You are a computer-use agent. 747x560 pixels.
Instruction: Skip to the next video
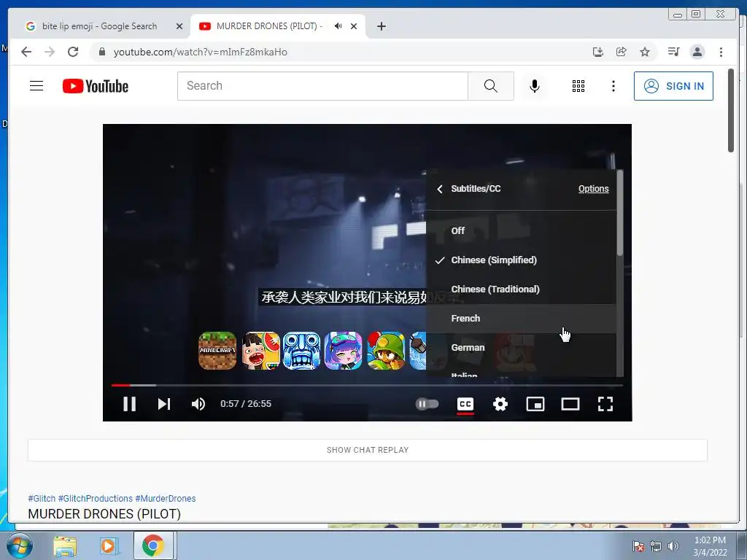(164, 404)
